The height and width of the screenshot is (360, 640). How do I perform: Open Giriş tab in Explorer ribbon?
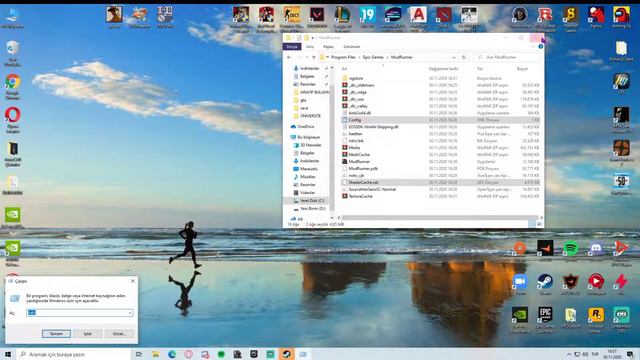(310, 47)
